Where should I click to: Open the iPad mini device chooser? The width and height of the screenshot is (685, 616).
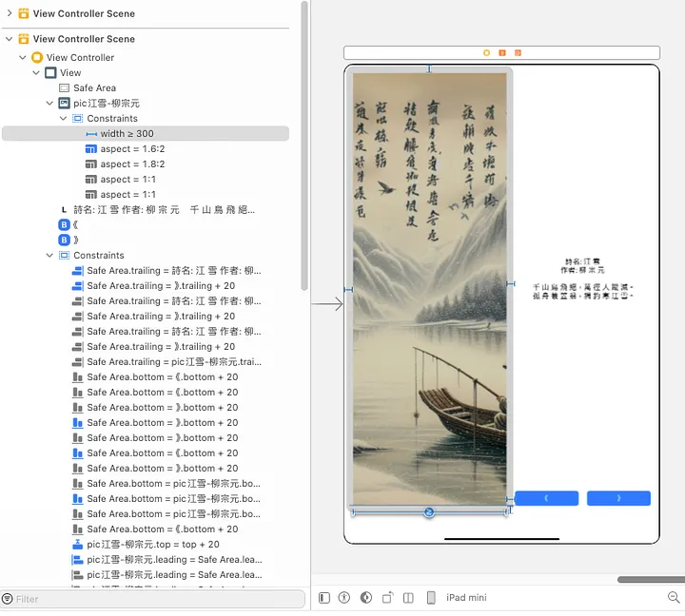466,598
